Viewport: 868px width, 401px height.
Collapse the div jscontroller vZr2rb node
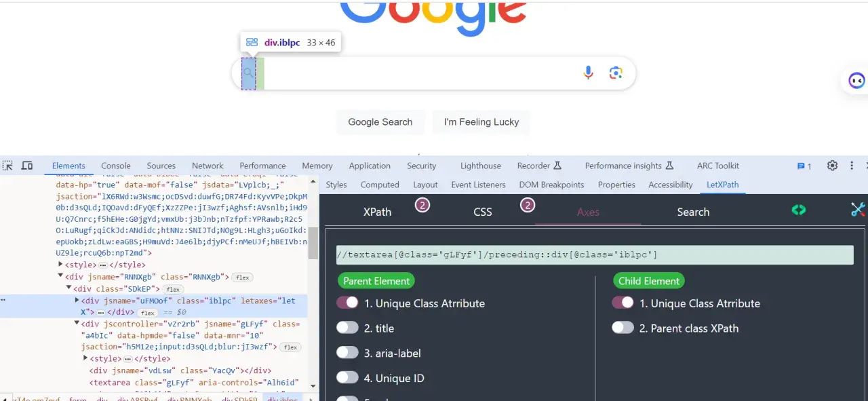77,324
